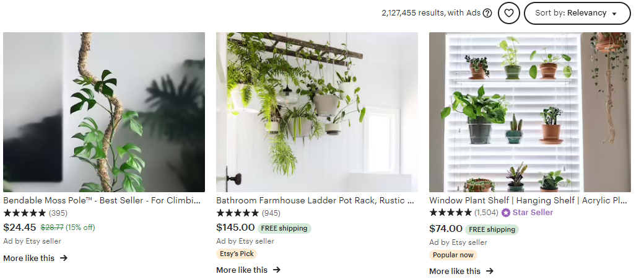The height and width of the screenshot is (279, 644).
Task: Click the Bathroom Farmhouse Ladder Pot Rack title
Action: pos(315,200)
